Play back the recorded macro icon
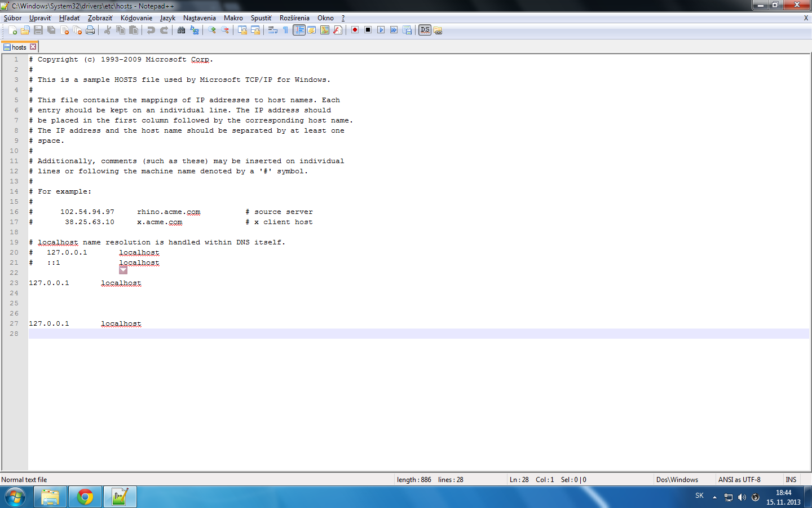Screen dimensions: 812x508 [381, 30]
